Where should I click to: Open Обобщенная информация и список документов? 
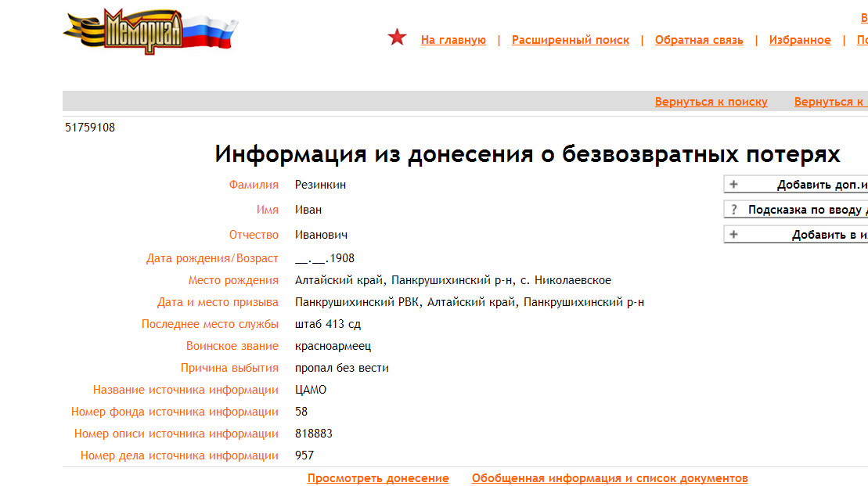tap(610, 478)
